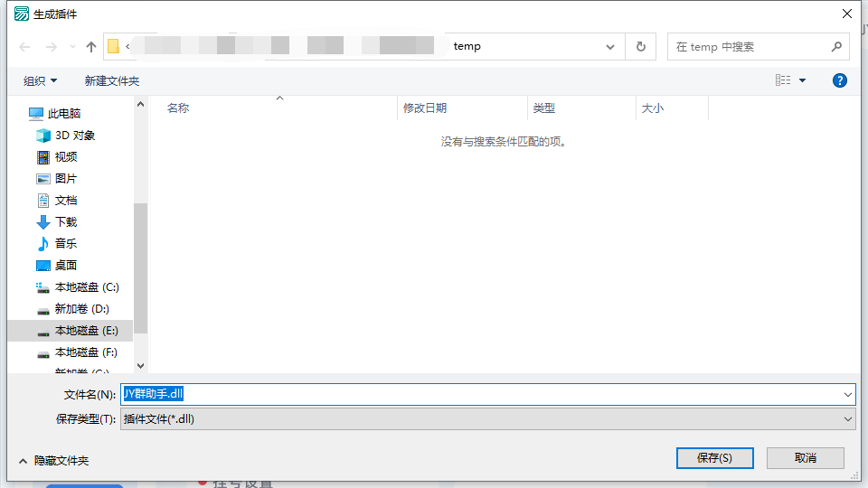Close the 生成插件 dialog

click(847, 14)
